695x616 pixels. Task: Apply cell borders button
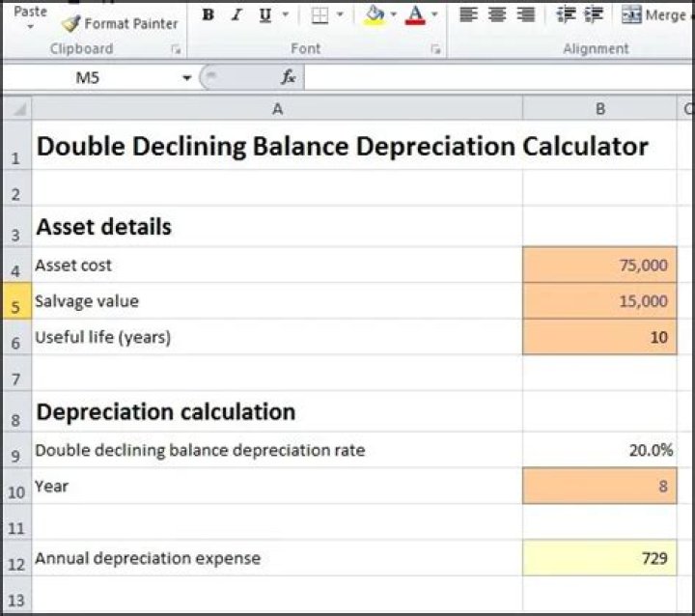point(320,15)
